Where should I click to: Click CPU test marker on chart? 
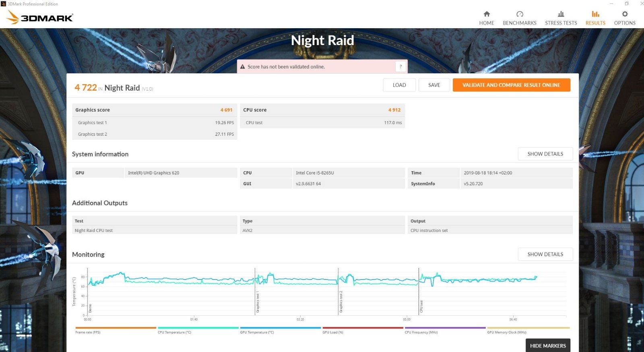pyautogui.click(x=421, y=306)
